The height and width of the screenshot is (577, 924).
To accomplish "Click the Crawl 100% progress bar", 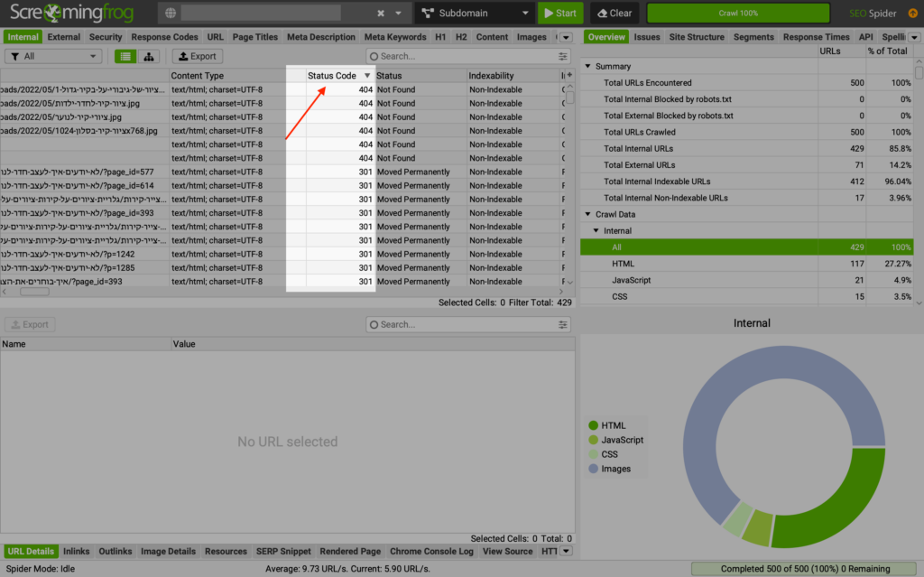I will (x=738, y=13).
